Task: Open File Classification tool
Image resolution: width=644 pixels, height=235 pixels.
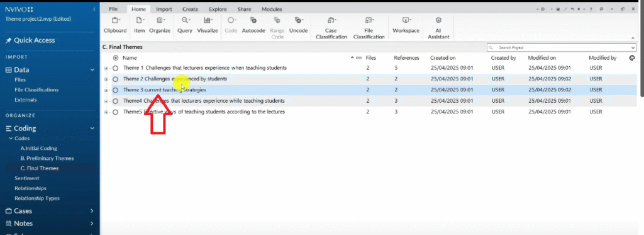Action: 369,28
